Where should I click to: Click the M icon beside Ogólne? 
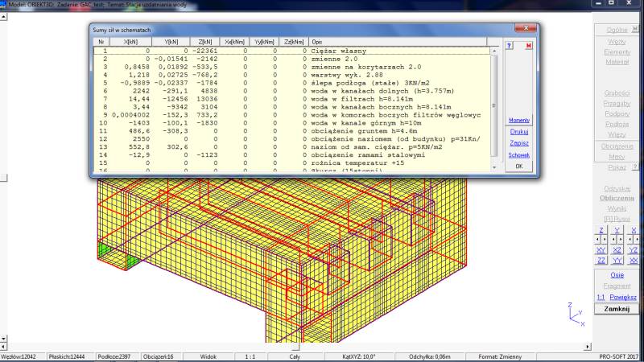pyautogui.click(x=635, y=29)
